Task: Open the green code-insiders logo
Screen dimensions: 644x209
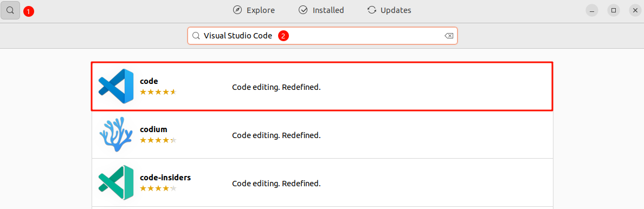Action: pos(116,182)
